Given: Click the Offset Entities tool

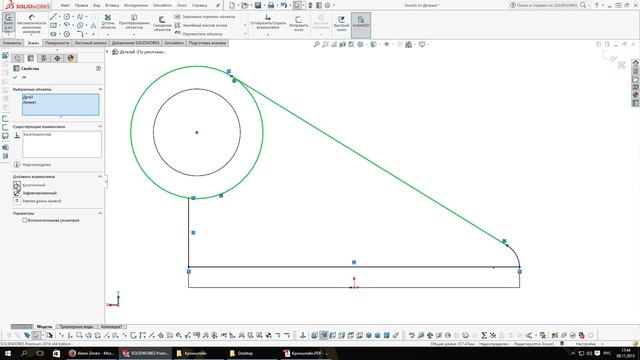Looking at the screenshot, I should (x=162, y=24).
